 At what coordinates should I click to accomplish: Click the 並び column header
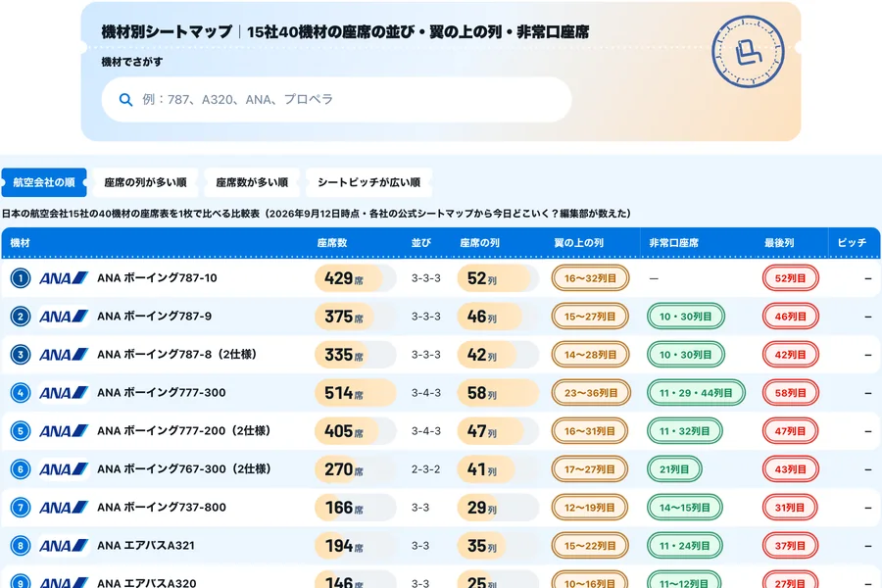[x=420, y=242]
